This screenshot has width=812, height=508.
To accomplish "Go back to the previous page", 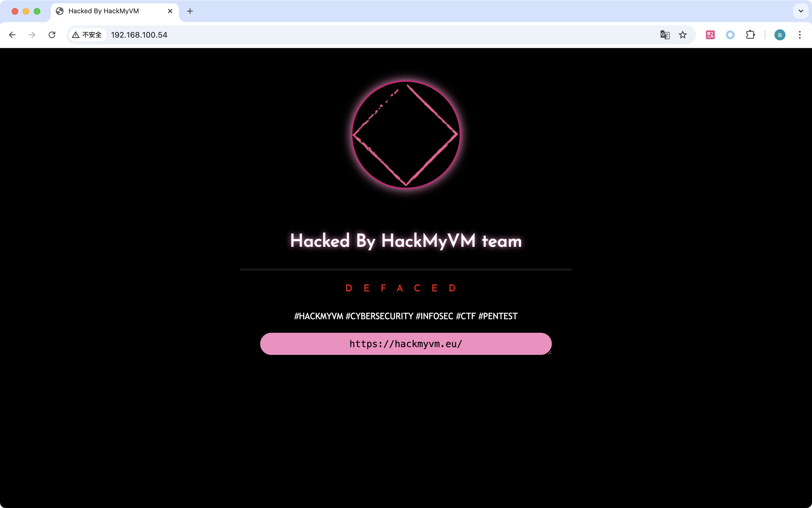I will (x=12, y=35).
